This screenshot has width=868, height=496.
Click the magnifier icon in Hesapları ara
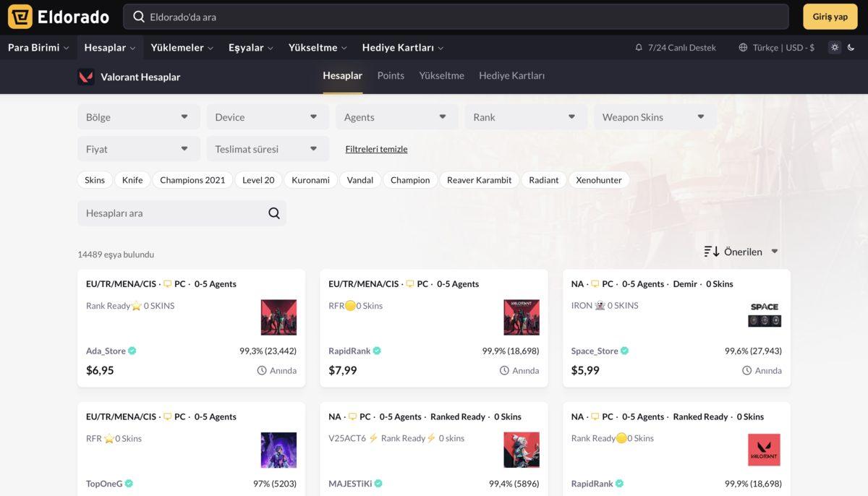click(274, 213)
